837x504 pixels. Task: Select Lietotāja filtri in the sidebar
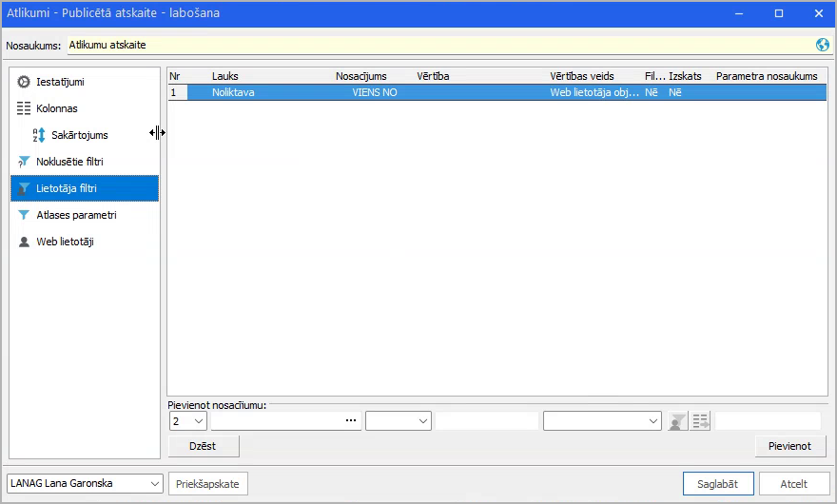(x=85, y=188)
